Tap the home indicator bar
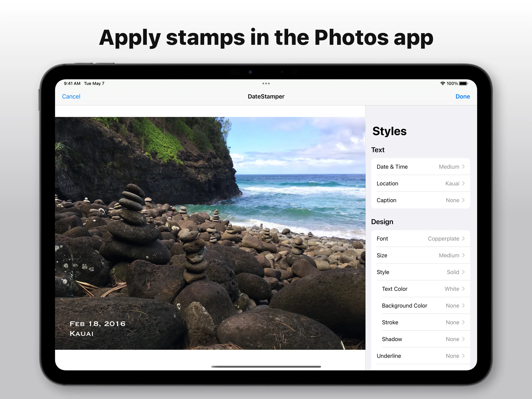 click(x=266, y=367)
